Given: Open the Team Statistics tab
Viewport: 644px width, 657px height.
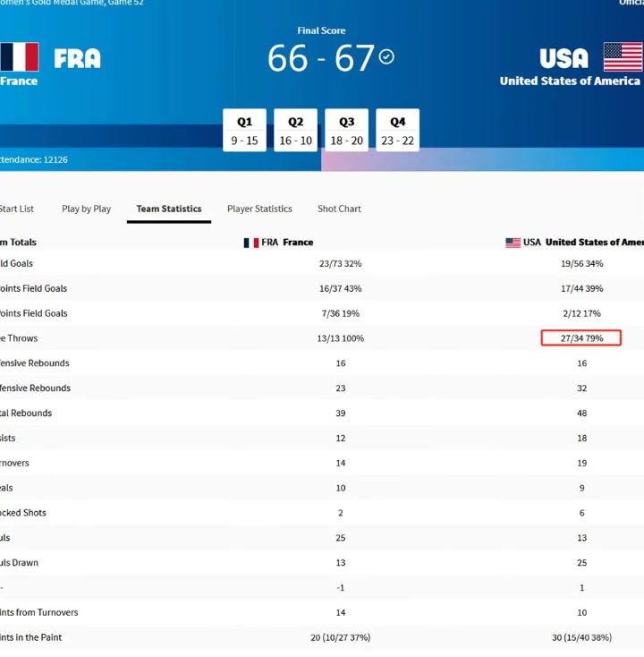Looking at the screenshot, I should tap(169, 209).
